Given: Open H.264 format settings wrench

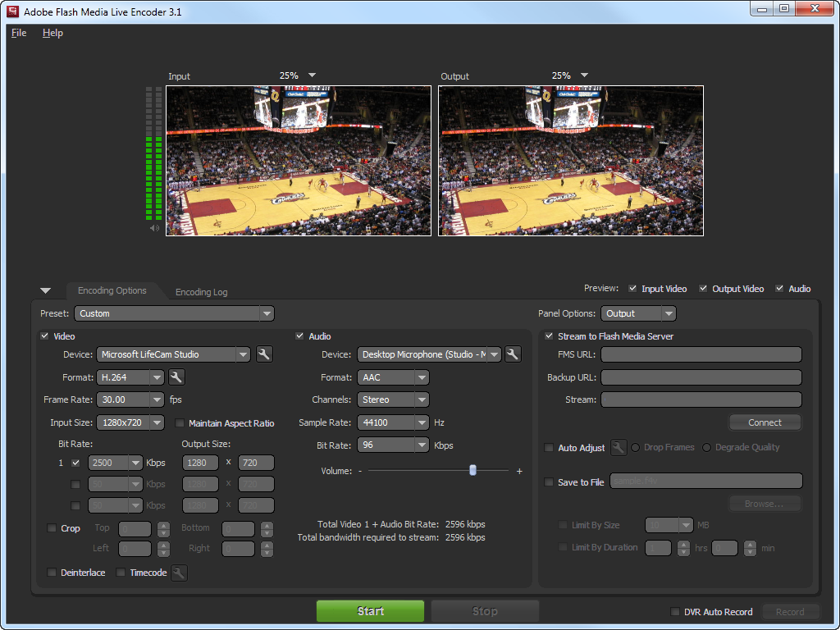Looking at the screenshot, I should pos(176,377).
